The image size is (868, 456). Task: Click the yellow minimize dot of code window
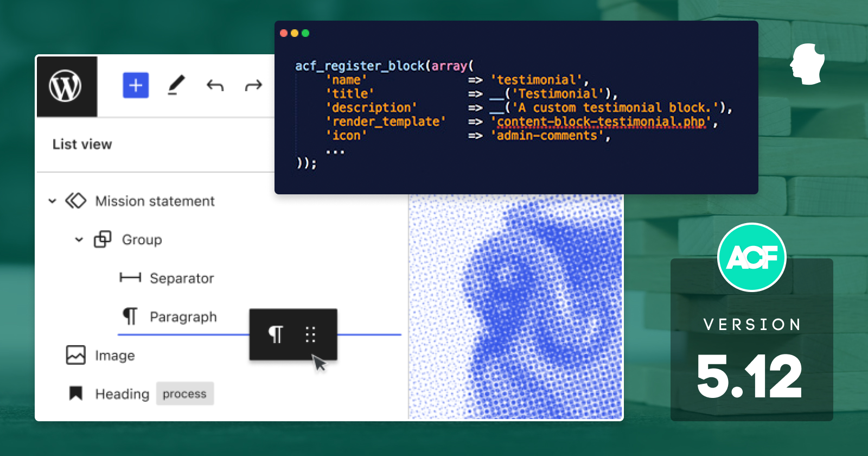tap(295, 33)
